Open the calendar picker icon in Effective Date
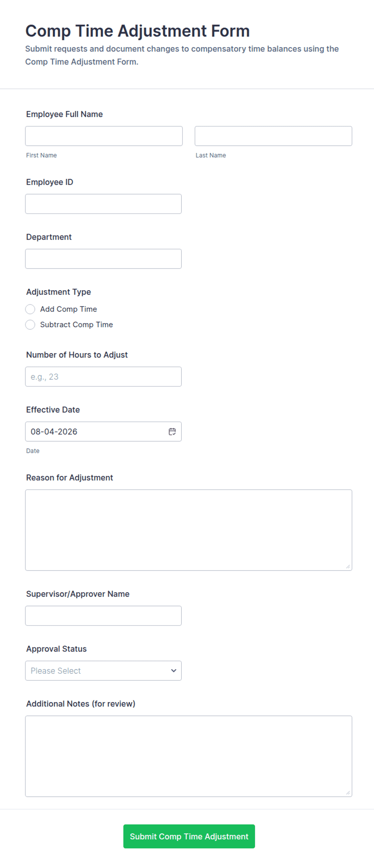This screenshot has height=868, width=374. point(172,432)
